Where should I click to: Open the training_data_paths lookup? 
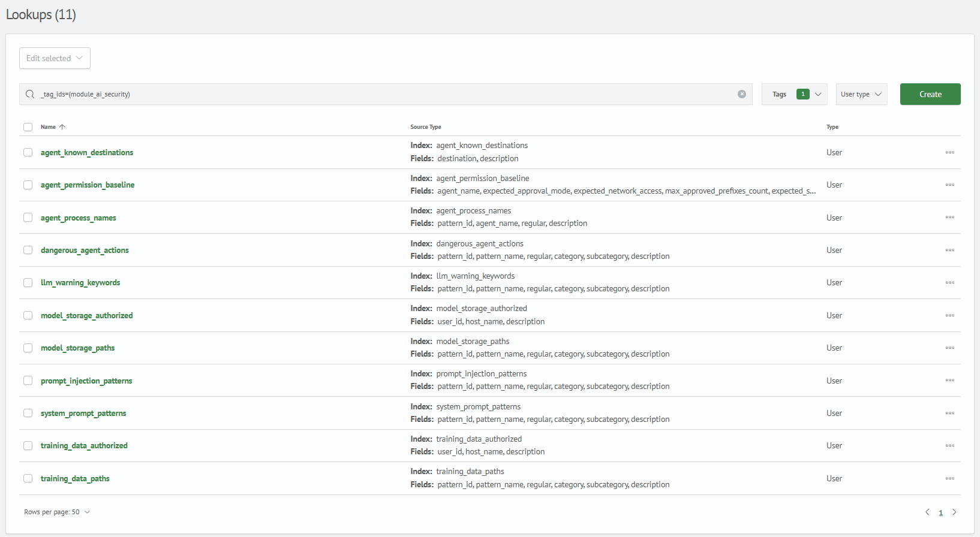click(x=75, y=478)
